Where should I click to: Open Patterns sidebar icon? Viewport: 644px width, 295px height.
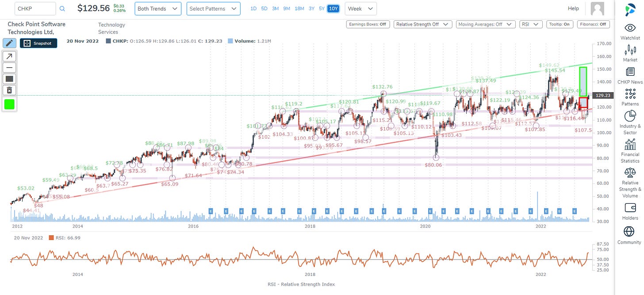(x=630, y=94)
